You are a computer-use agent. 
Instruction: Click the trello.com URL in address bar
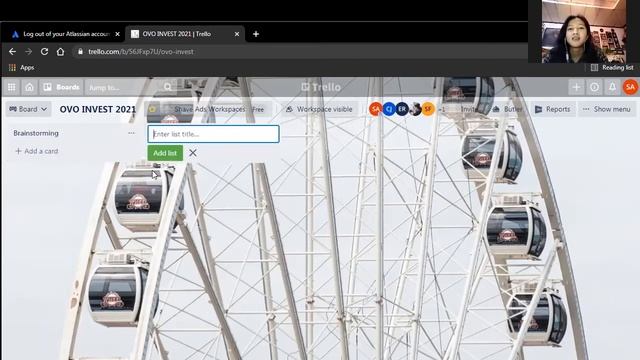(x=141, y=52)
